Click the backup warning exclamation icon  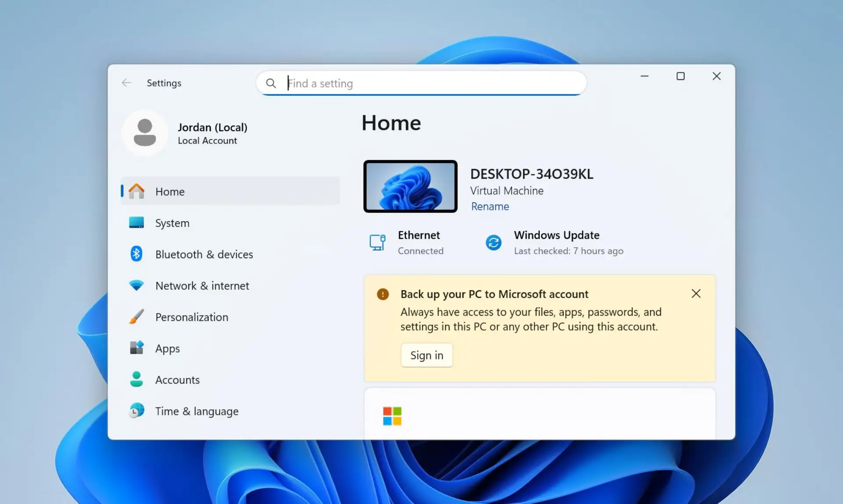click(x=383, y=294)
